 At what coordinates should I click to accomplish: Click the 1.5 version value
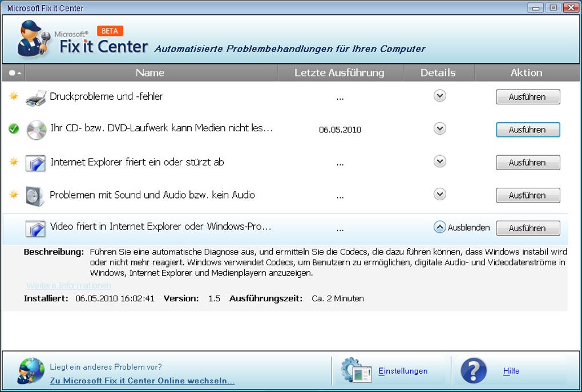[214, 298]
